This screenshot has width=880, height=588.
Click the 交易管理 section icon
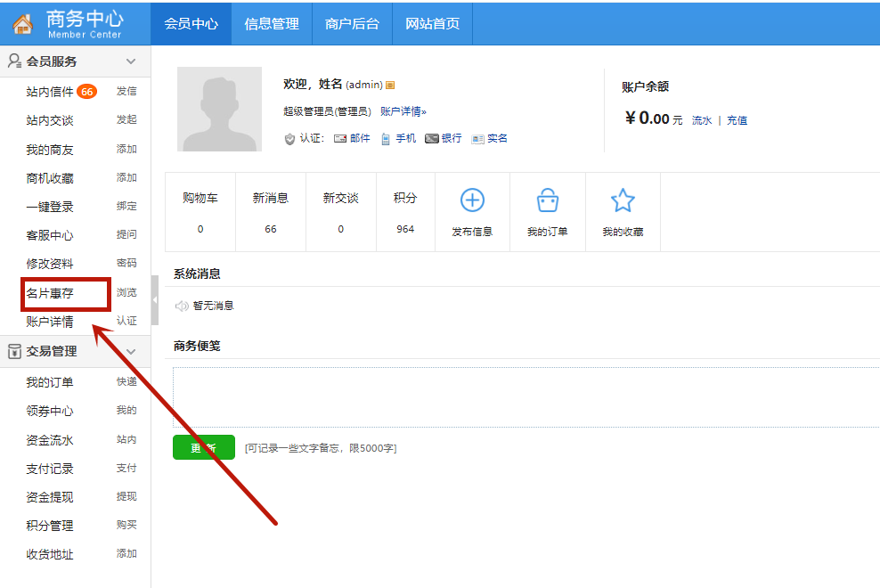coord(14,351)
